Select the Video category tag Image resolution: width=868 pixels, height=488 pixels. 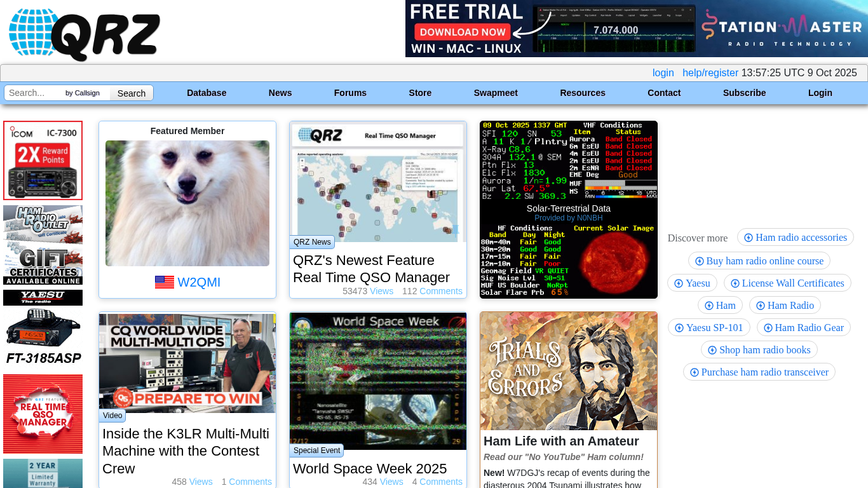(x=112, y=416)
